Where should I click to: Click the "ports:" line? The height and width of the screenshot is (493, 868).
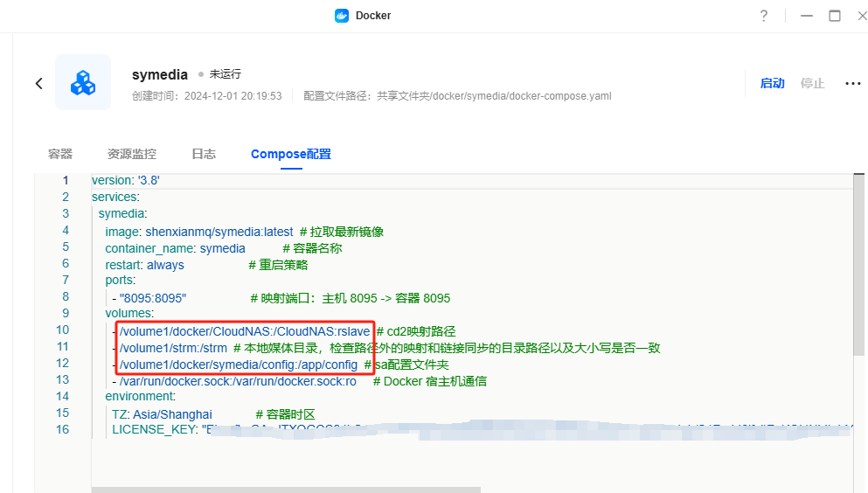point(120,280)
